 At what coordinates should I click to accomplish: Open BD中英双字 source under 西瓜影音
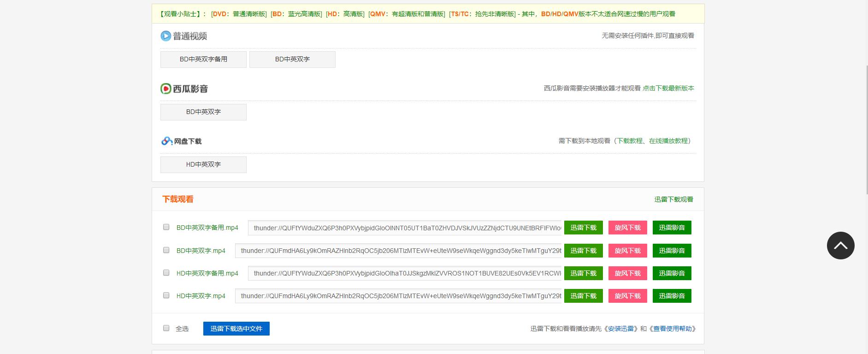click(x=203, y=112)
